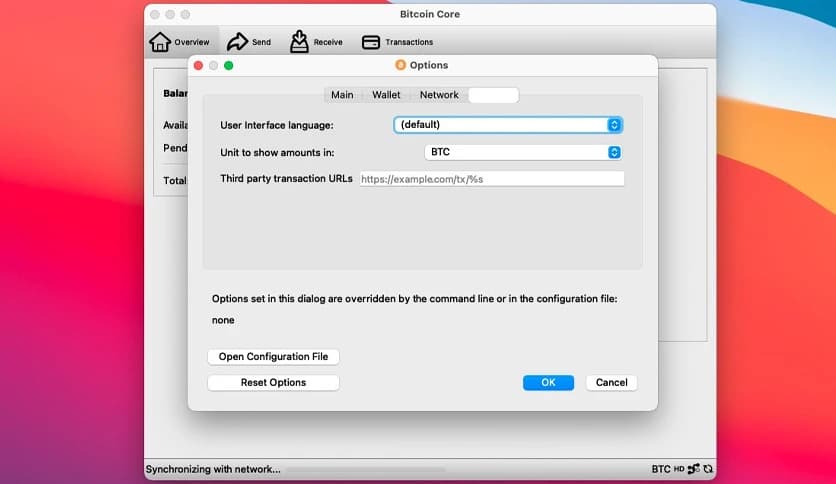
Task: Click the network connections status icon
Action: 694,469
